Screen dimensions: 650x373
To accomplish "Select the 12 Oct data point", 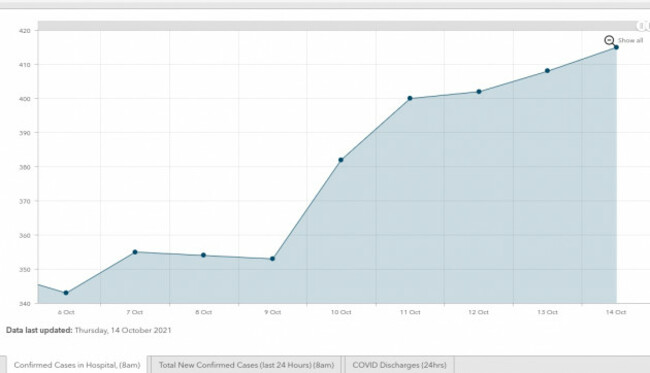I will coord(479,92).
